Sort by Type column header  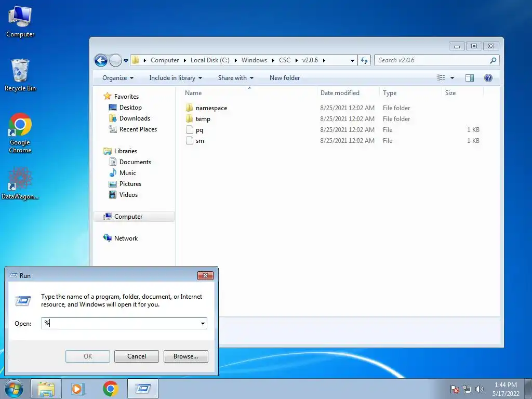tap(410, 92)
